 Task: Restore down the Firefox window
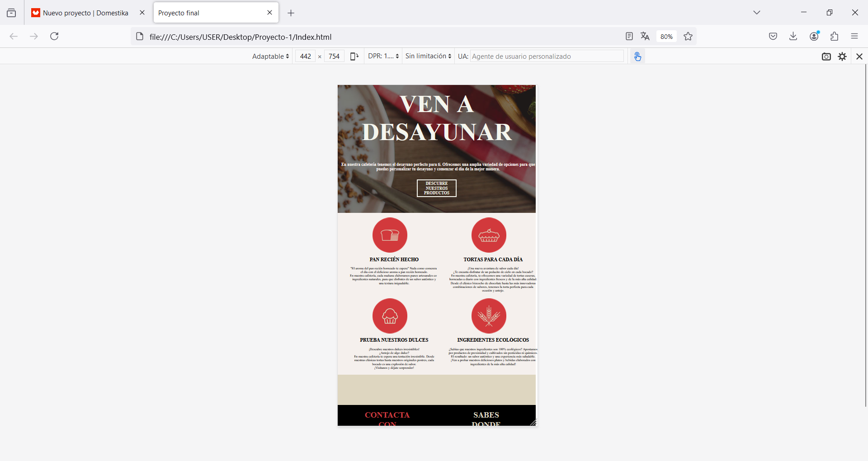[830, 13]
